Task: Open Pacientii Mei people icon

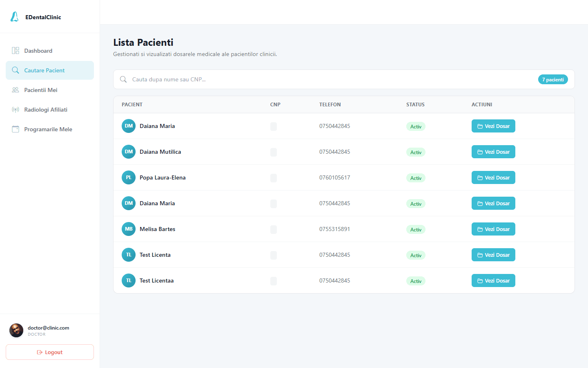Action: pos(16,90)
